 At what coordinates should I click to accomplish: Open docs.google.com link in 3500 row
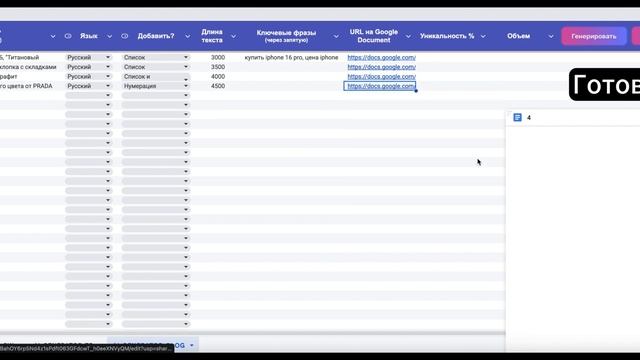click(x=382, y=67)
